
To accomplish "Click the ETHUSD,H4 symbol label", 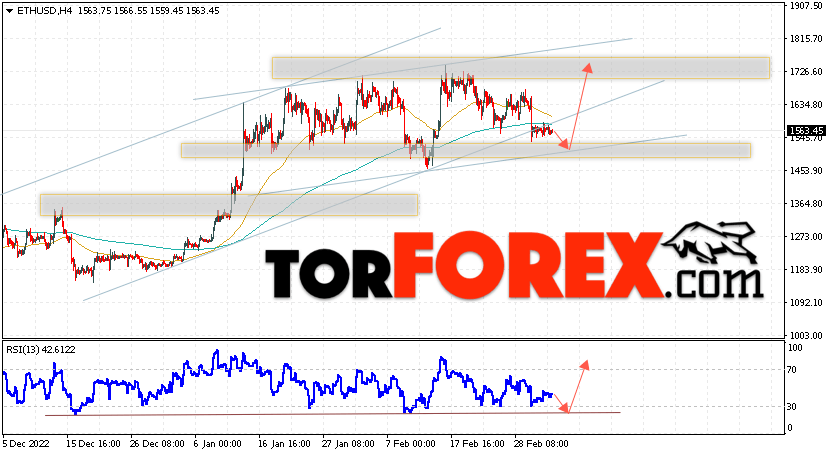I will click(45, 11).
